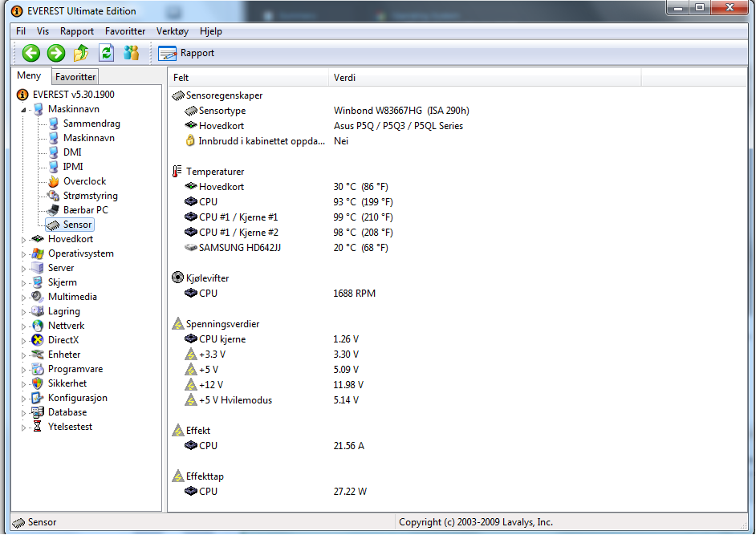Open the Vis menu
The width and height of the screenshot is (756, 535).
click(43, 31)
